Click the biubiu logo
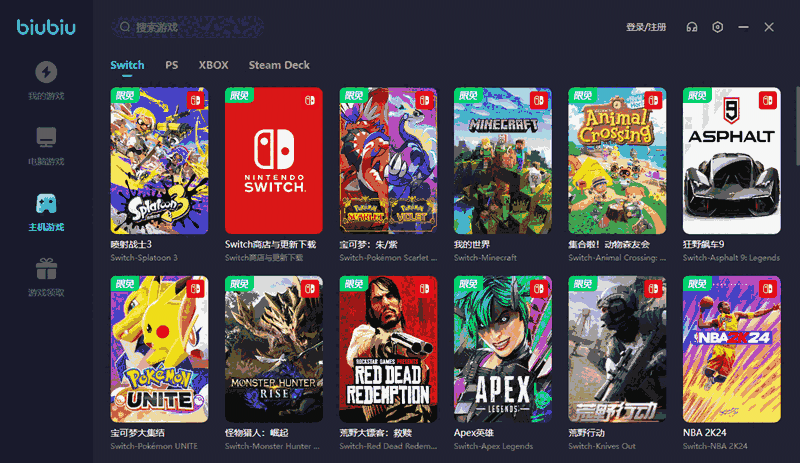 (46, 27)
